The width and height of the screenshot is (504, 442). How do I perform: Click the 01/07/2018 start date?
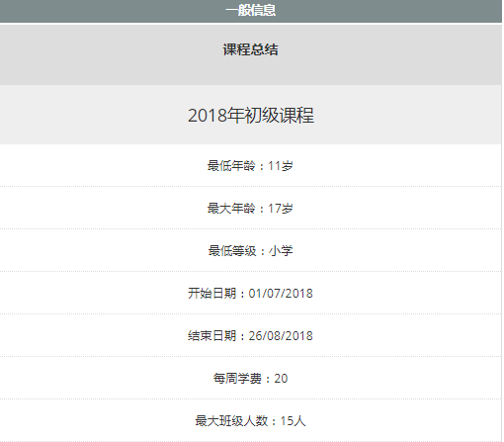tap(281, 294)
